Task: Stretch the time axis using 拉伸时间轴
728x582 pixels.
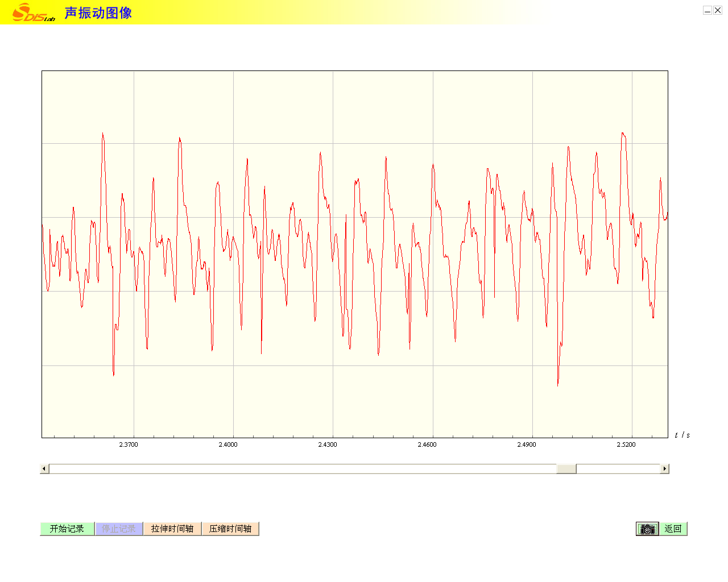Action: 172,529
